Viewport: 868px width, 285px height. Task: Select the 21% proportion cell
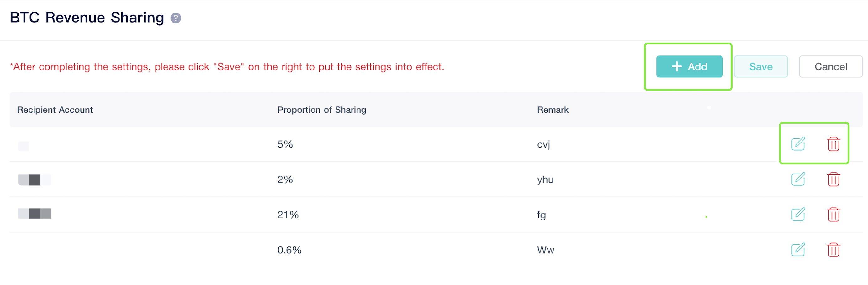click(x=288, y=215)
